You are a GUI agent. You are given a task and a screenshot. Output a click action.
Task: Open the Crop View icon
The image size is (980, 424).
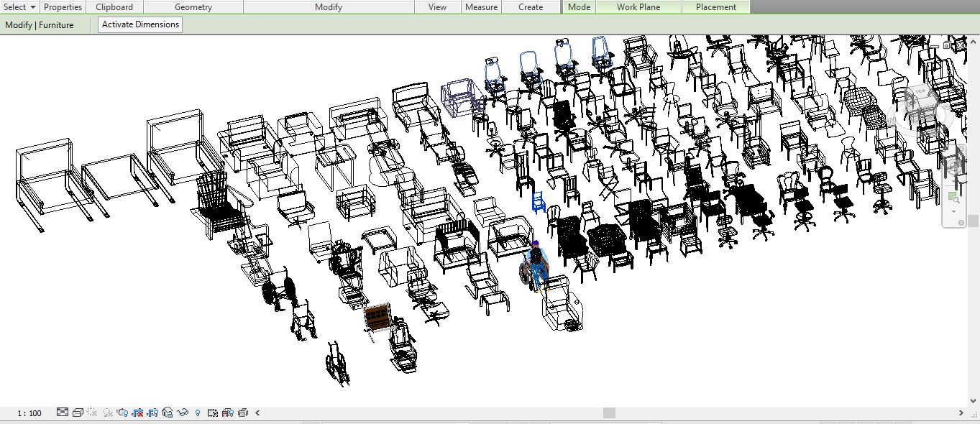coord(137,413)
